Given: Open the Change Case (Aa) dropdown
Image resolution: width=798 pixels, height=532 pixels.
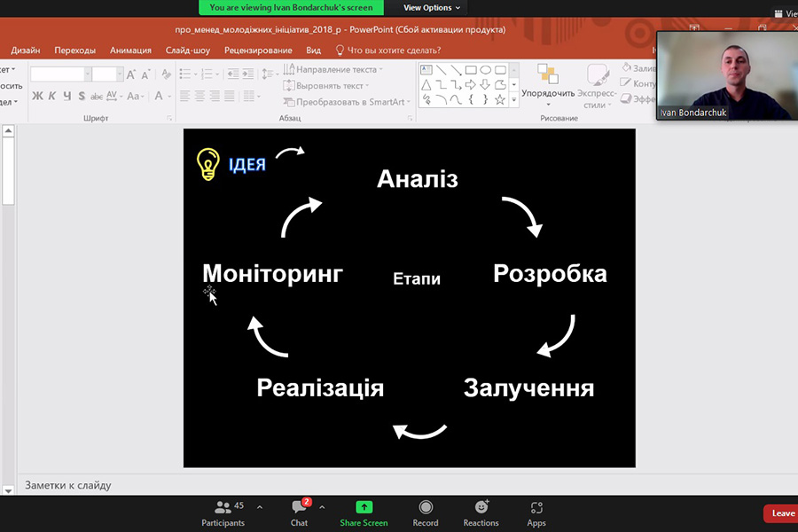Looking at the screenshot, I should (x=136, y=96).
